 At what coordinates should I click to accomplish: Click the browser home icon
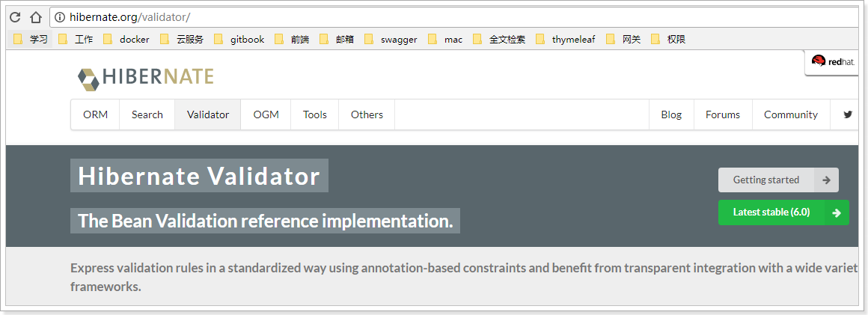[x=35, y=17]
